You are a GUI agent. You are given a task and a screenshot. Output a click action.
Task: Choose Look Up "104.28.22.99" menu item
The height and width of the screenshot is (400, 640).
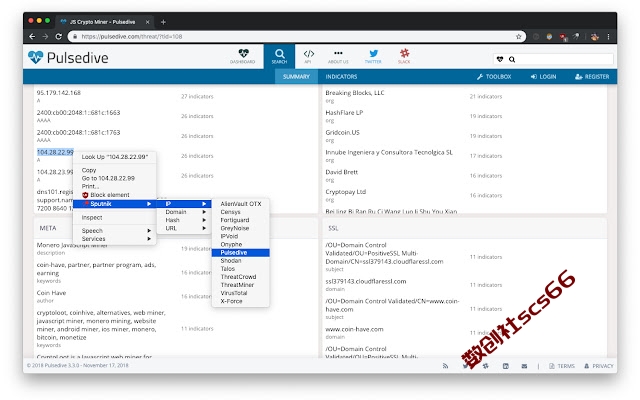115,157
